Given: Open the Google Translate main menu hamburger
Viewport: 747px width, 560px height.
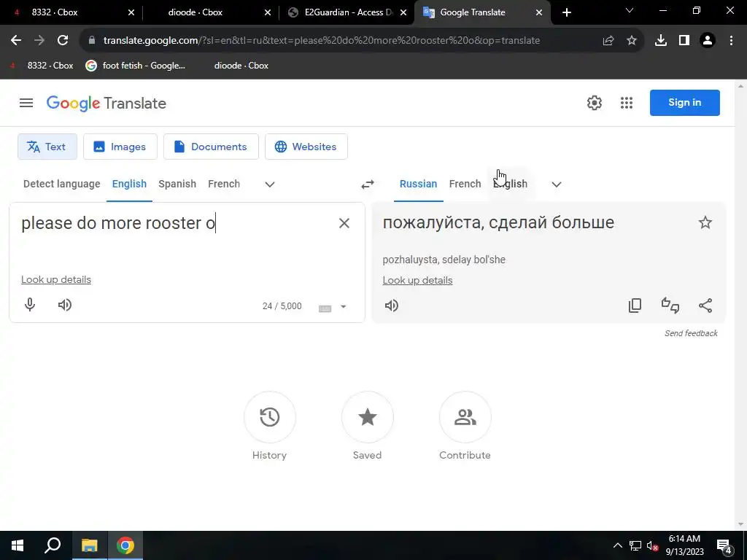Looking at the screenshot, I should [26, 103].
